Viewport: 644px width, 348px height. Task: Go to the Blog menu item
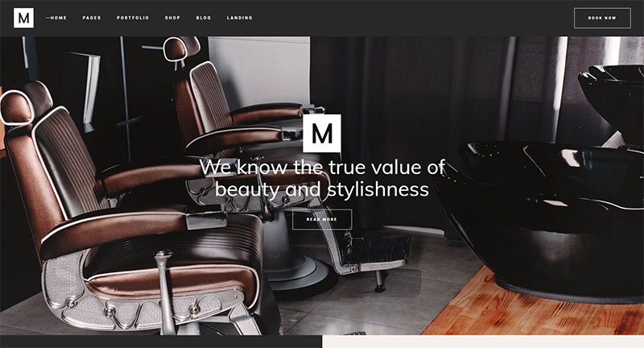(x=204, y=18)
